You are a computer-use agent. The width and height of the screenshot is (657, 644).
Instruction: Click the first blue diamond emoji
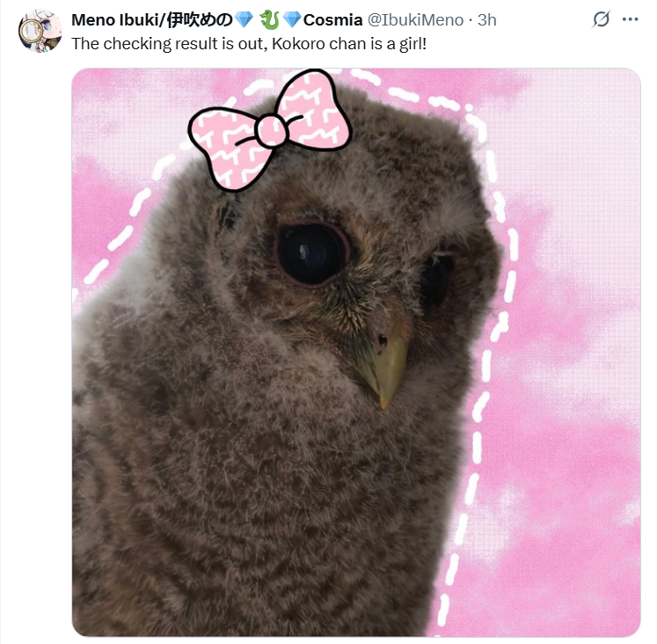coord(244,19)
